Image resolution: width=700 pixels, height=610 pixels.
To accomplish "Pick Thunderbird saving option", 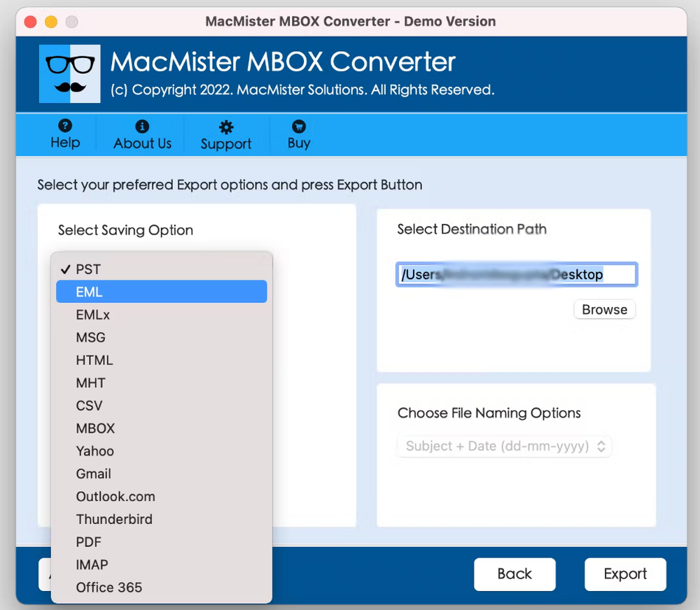I will point(162,520).
